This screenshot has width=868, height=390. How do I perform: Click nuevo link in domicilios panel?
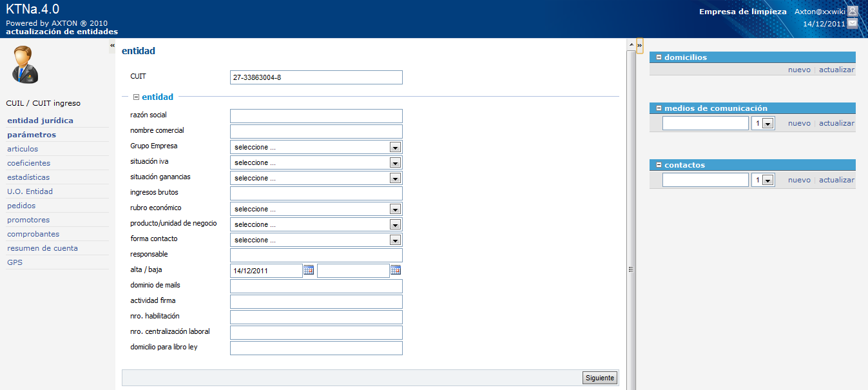pos(799,70)
